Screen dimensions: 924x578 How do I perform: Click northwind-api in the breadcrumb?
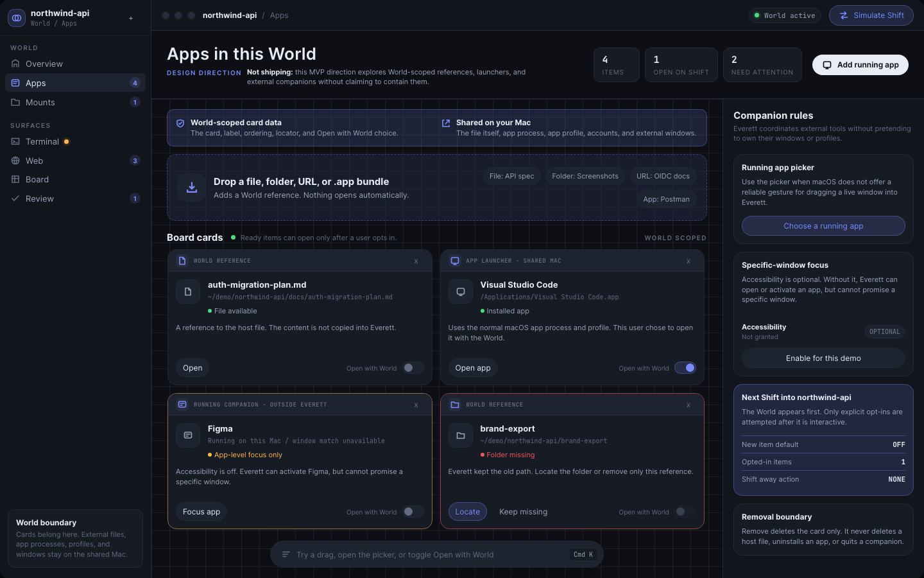(230, 15)
